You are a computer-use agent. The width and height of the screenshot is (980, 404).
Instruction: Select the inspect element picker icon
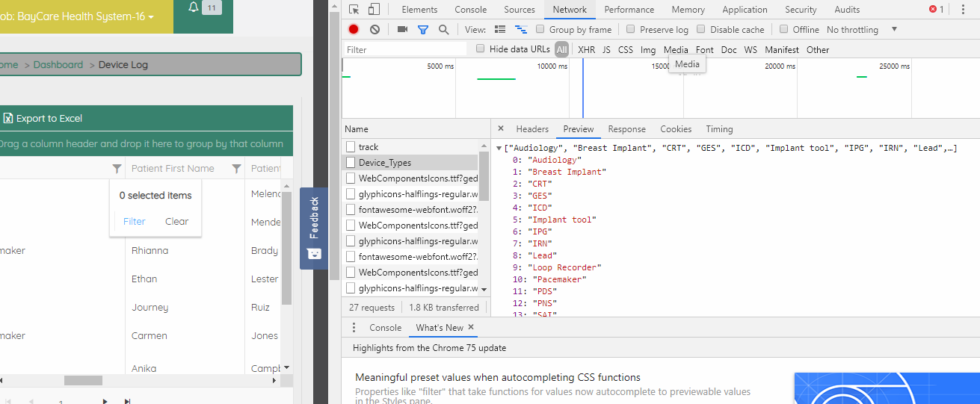[x=354, y=10]
